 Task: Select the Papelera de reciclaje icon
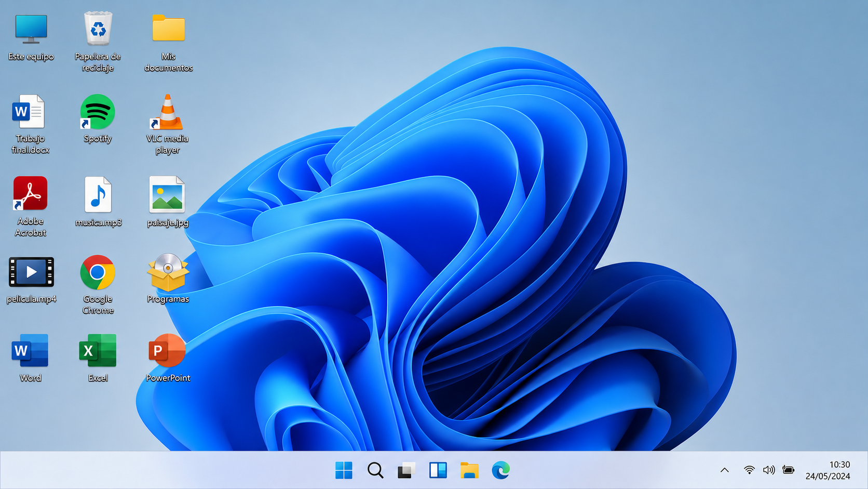98,42
